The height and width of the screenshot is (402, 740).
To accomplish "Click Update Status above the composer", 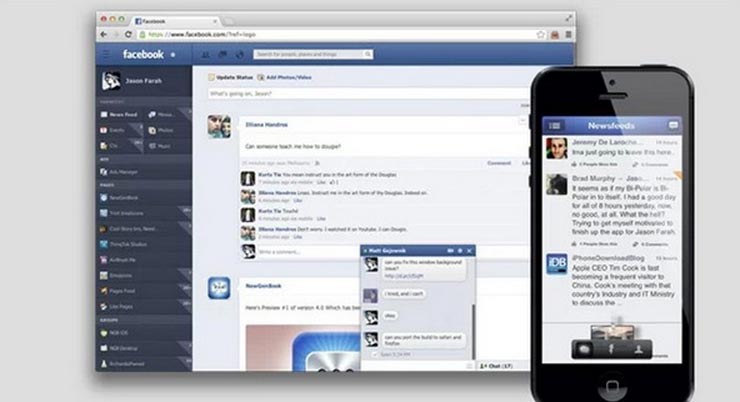I will pos(230,77).
